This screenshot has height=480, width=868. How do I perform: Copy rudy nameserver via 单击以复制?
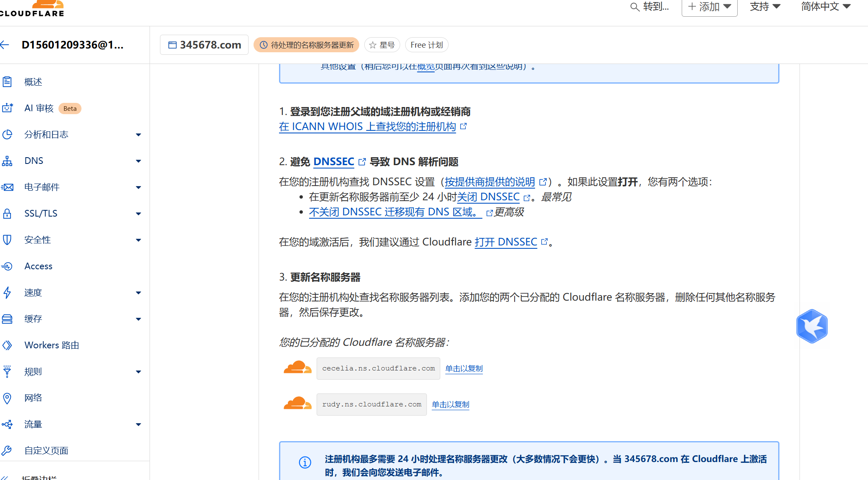(451, 404)
